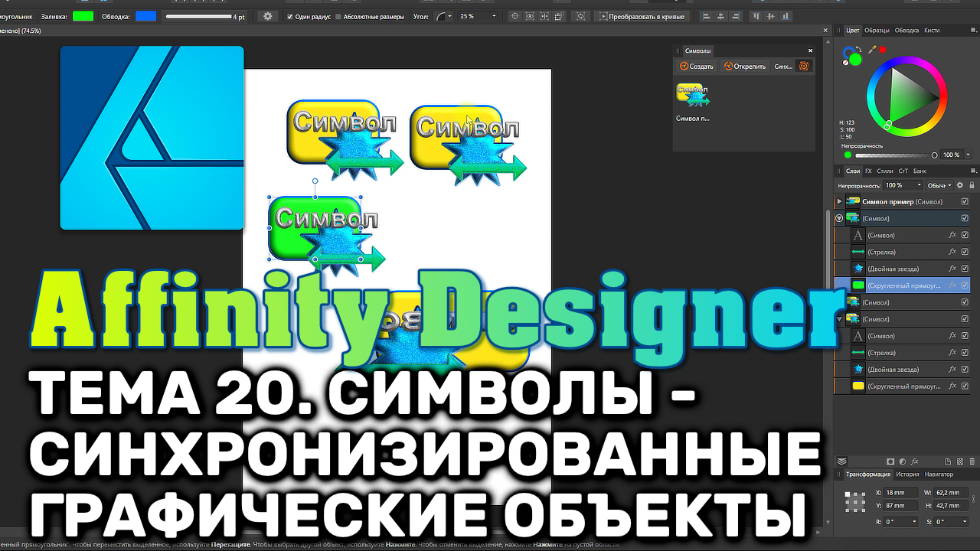Switch to the Кисти tab

pyautogui.click(x=932, y=30)
